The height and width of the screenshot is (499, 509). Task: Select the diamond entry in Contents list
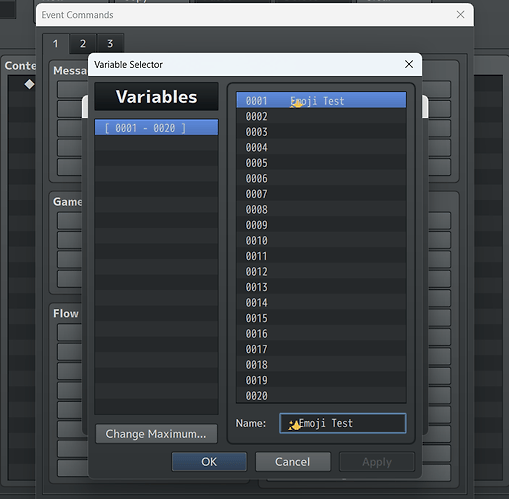(x=29, y=84)
